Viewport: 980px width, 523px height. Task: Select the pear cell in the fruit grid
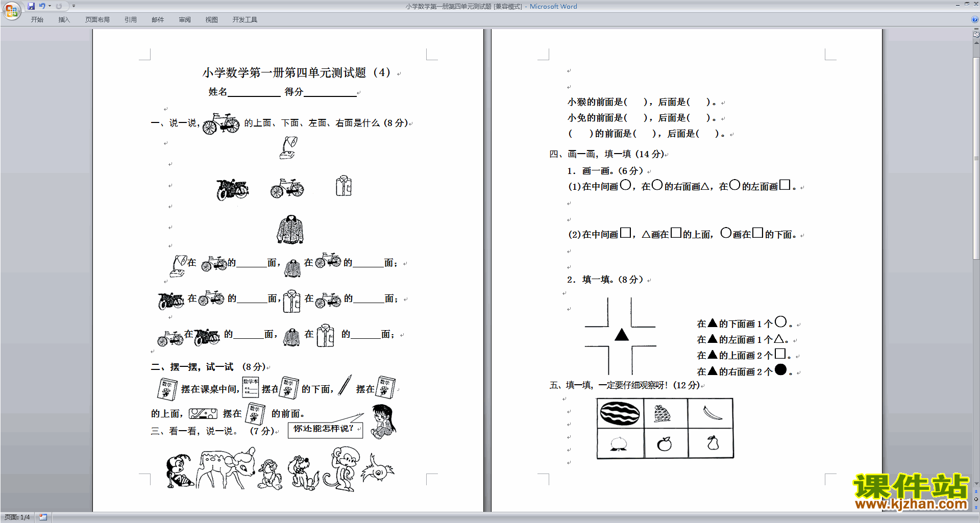click(710, 443)
